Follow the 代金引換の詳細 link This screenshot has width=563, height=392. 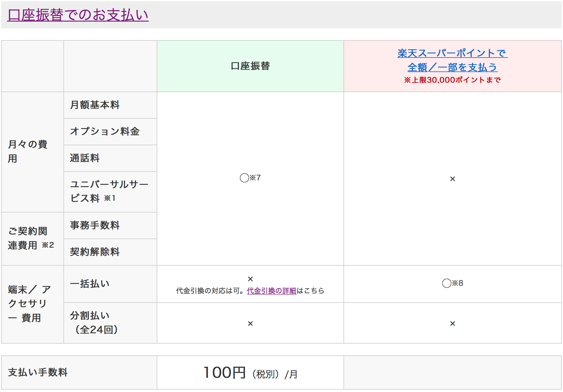pyautogui.click(x=271, y=291)
